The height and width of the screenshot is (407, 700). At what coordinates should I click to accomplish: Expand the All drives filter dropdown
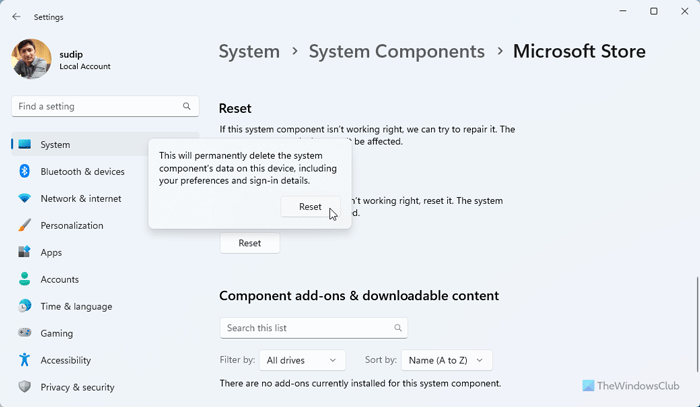(x=303, y=360)
